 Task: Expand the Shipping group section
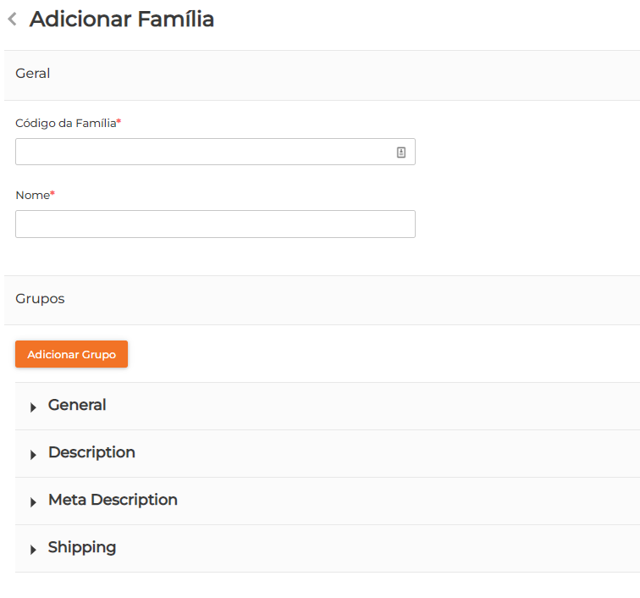(82, 547)
